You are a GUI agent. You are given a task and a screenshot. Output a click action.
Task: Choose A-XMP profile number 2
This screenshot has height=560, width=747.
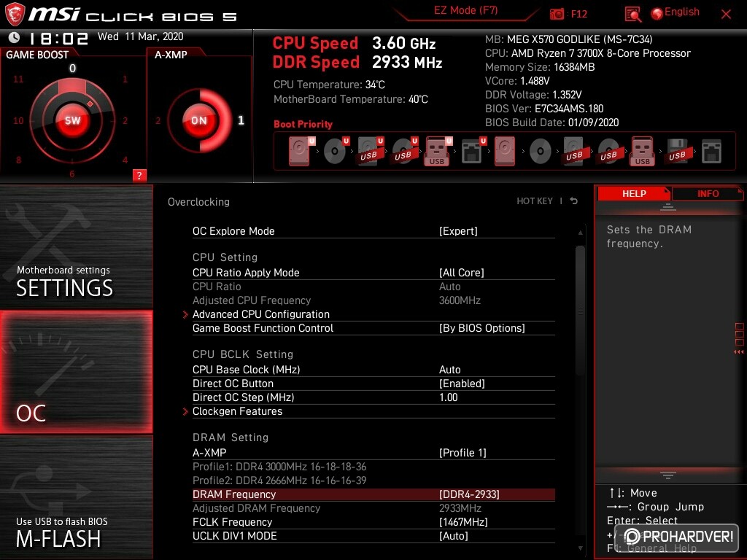[158, 120]
